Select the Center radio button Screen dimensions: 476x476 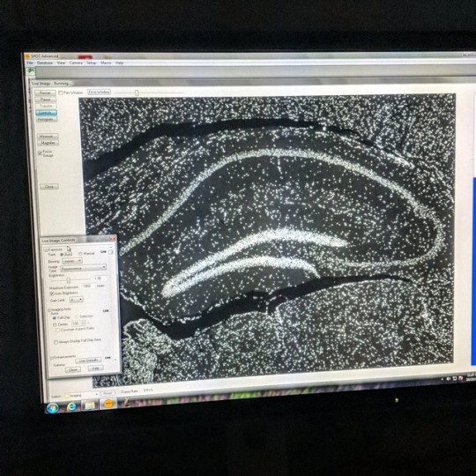tap(55, 324)
